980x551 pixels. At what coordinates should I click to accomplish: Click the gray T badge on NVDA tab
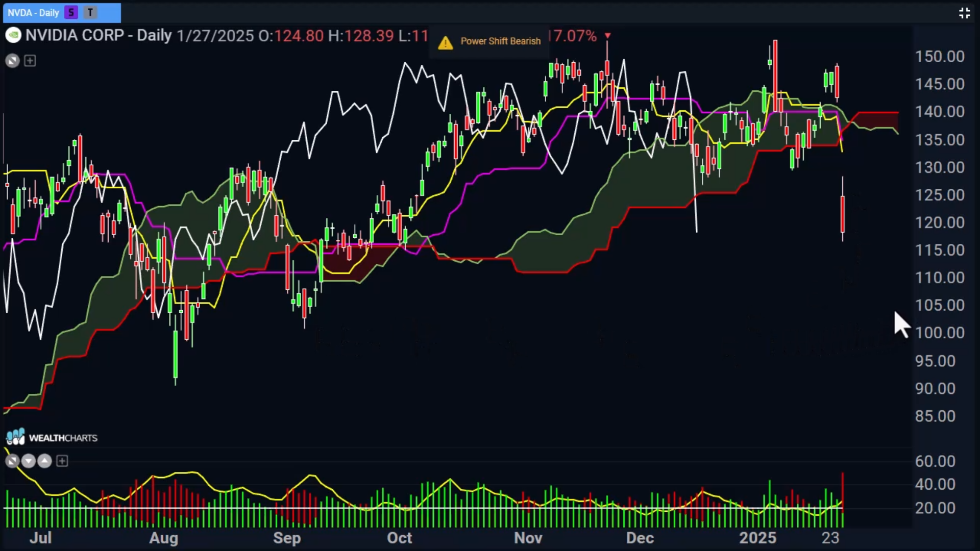(90, 13)
